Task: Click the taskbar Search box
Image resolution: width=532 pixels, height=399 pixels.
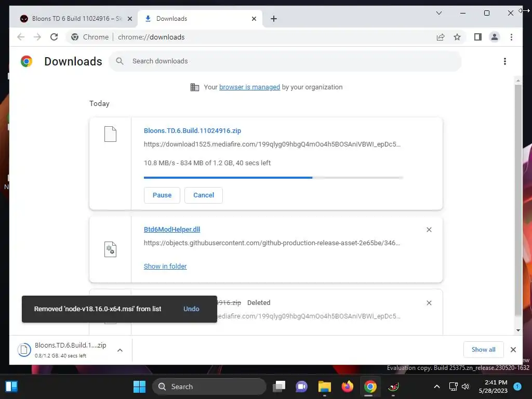Action: [209, 387]
